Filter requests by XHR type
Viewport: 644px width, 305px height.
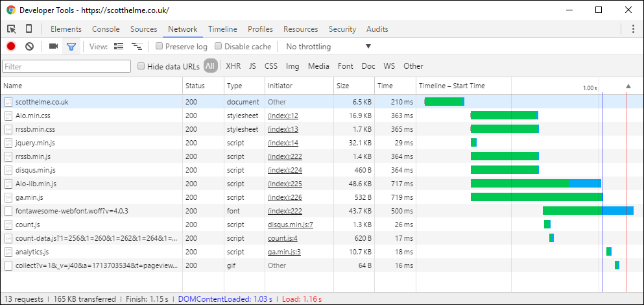coord(233,66)
